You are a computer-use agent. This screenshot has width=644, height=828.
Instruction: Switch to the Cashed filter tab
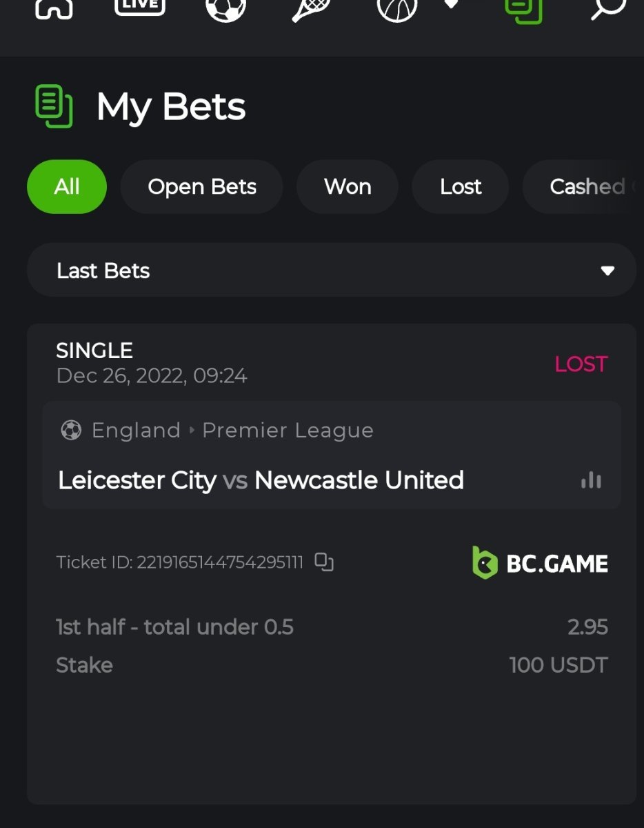click(586, 186)
